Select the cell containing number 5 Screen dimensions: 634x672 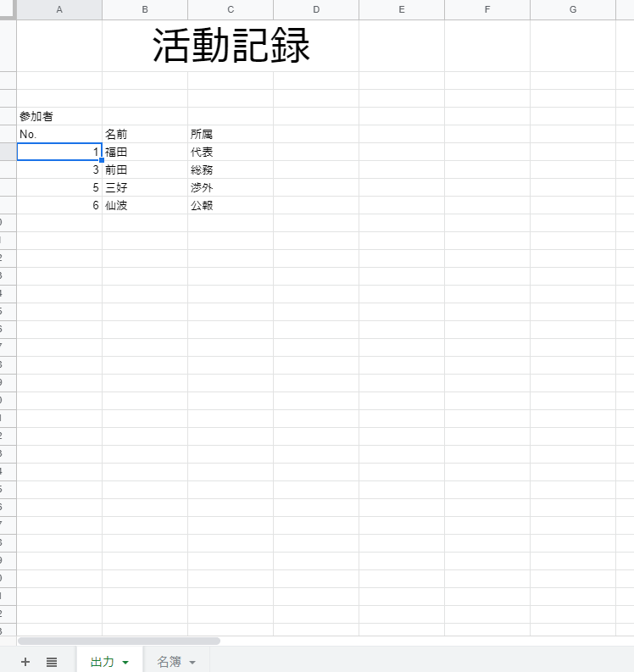[59, 188]
